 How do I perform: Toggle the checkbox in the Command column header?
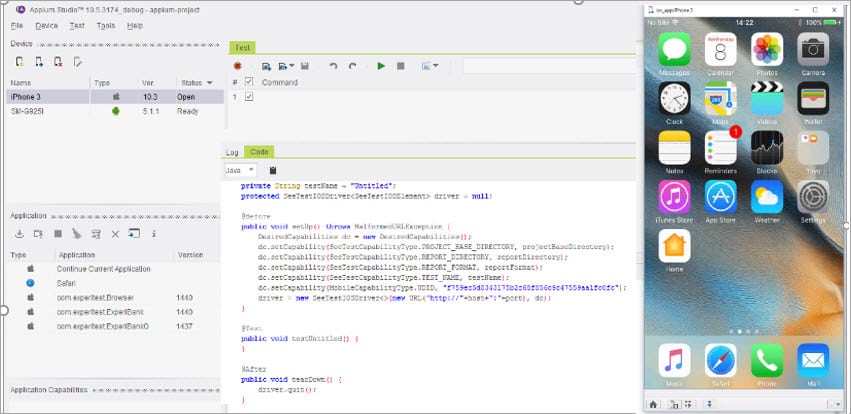249,82
